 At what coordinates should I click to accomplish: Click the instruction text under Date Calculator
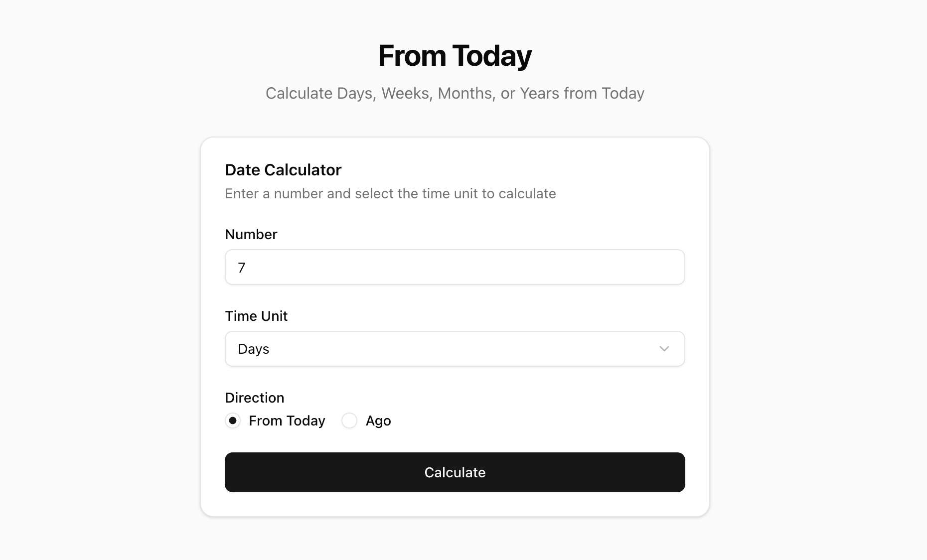click(390, 193)
